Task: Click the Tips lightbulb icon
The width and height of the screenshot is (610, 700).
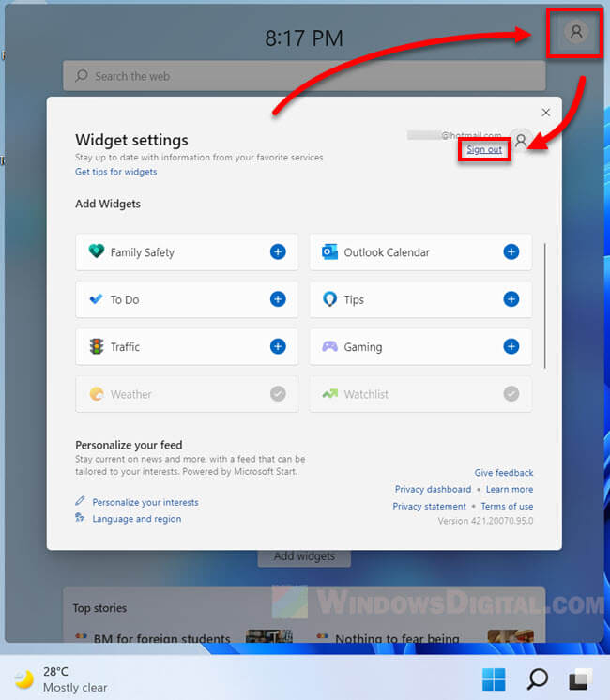Action: tap(329, 299)
